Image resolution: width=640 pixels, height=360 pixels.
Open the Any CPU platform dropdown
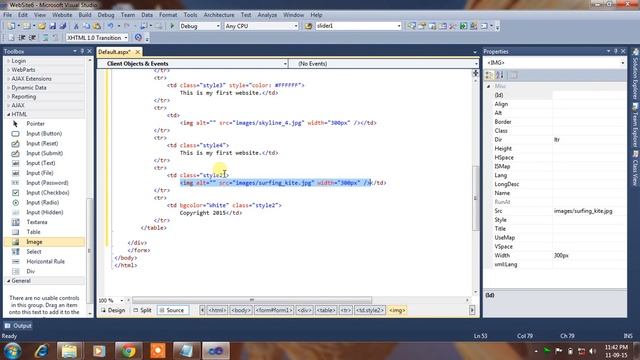(296, 26)
